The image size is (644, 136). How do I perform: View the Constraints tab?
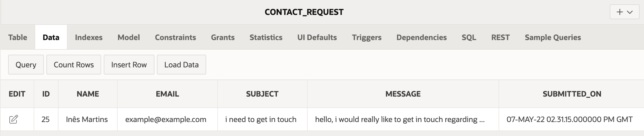pyautogui.click(x=175, y=37)
